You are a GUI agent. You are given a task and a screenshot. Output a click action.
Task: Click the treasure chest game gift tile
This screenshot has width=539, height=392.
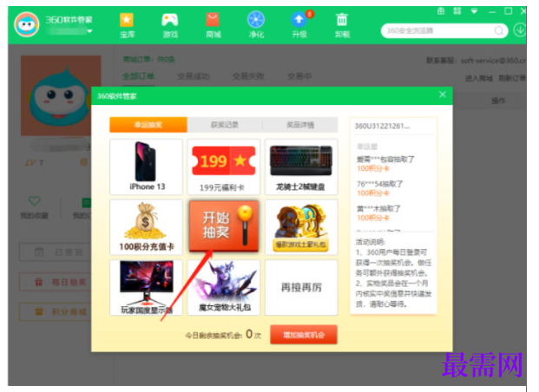point(301,227)
